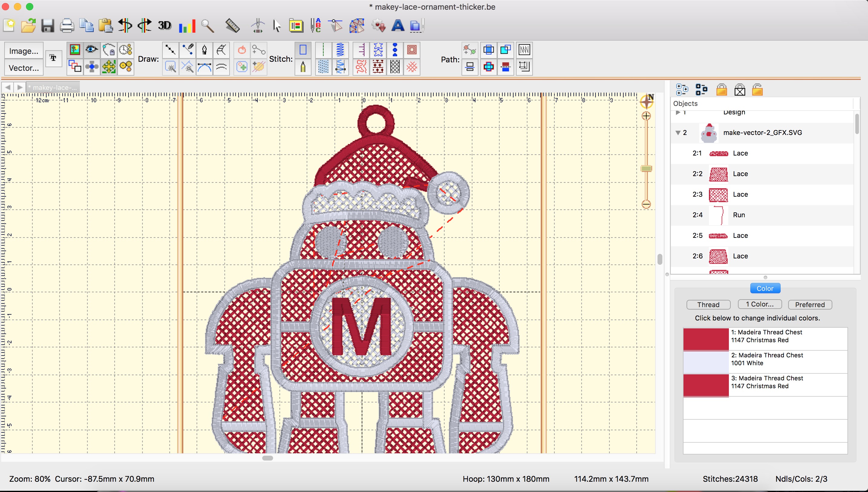868x492 pixels.
Task: Select the 3D view tool
Action: [165, 25]
